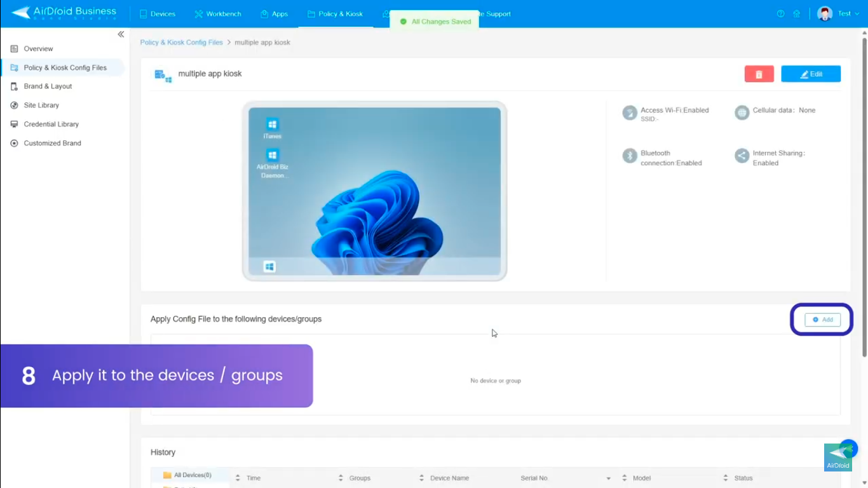Viewport: 868px width, 488px height.
Task: Follow the Policy & Kiosk Config Files breadcrumb
Action: pyautogui.click(x=181, y=43)
